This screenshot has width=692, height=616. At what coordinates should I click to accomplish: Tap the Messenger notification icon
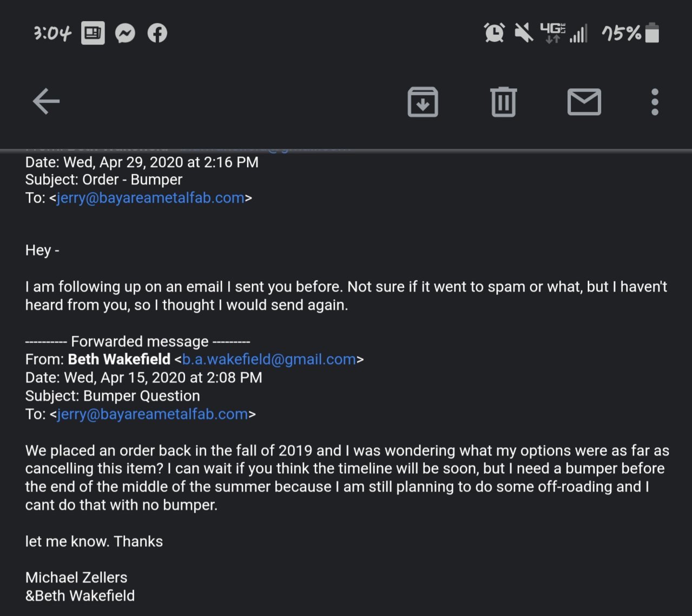point(125,34)
